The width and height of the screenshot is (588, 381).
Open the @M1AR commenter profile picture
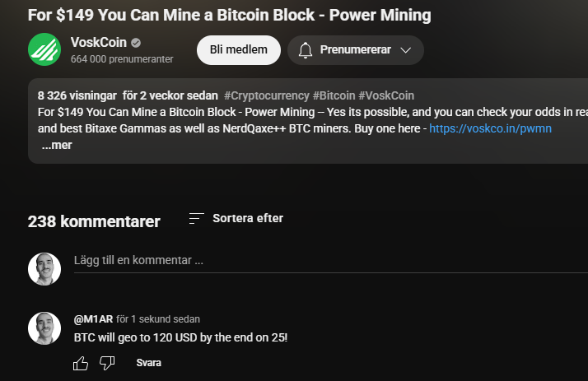(x=44, y=328)
